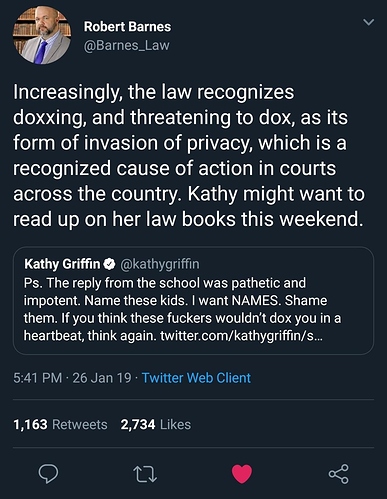This screenshot has width=387, height=499.
Task: Open the Robert Barnes display name
Action: pyautogui.click(x=127, y=27)
